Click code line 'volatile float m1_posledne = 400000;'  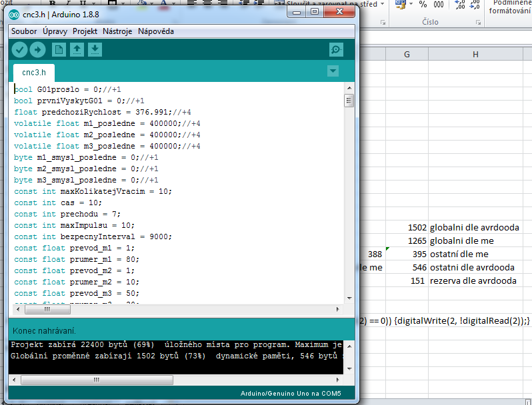[x=107, y=123]
